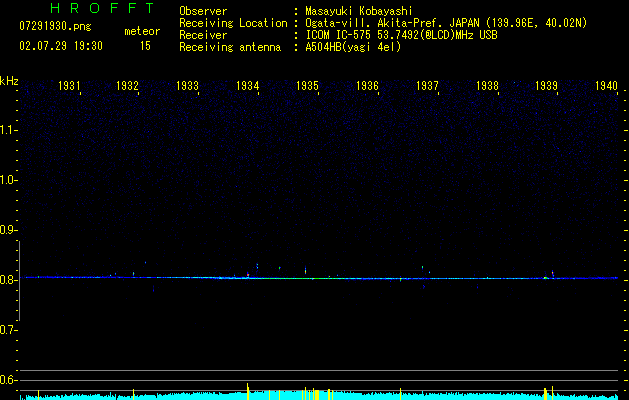Click the date stamp 02.07.29 19:30
Screen dimensions: 629x400
pos(61,46)
